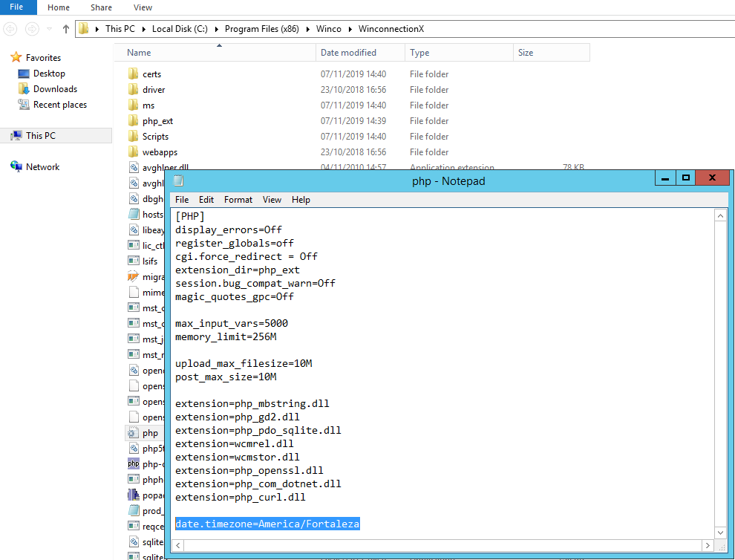Sort files by Date modified column
Screen dimensions: 735x560
pyautogui.click(x=361, y=53)
